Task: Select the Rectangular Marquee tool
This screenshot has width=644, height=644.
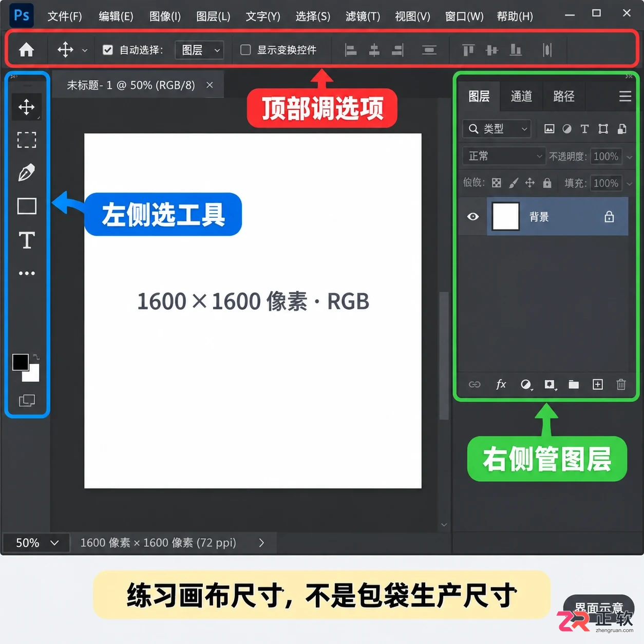Action: (x=27, y=140)
